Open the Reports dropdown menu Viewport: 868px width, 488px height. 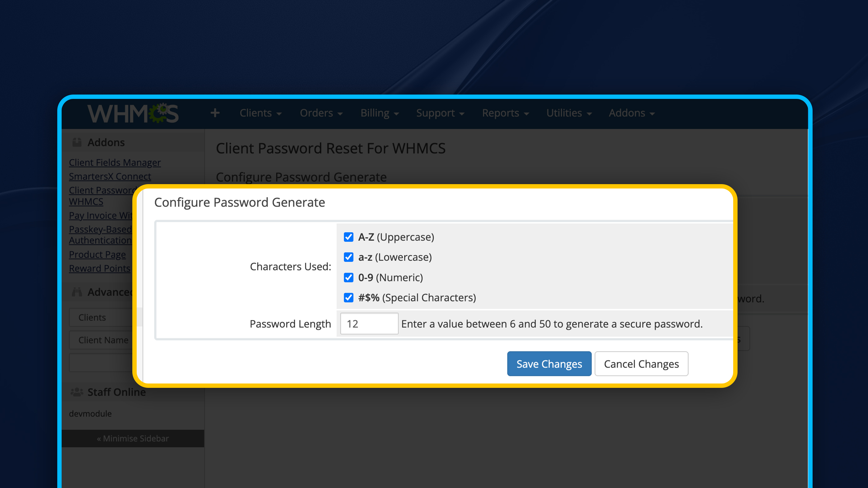[505, 113]
